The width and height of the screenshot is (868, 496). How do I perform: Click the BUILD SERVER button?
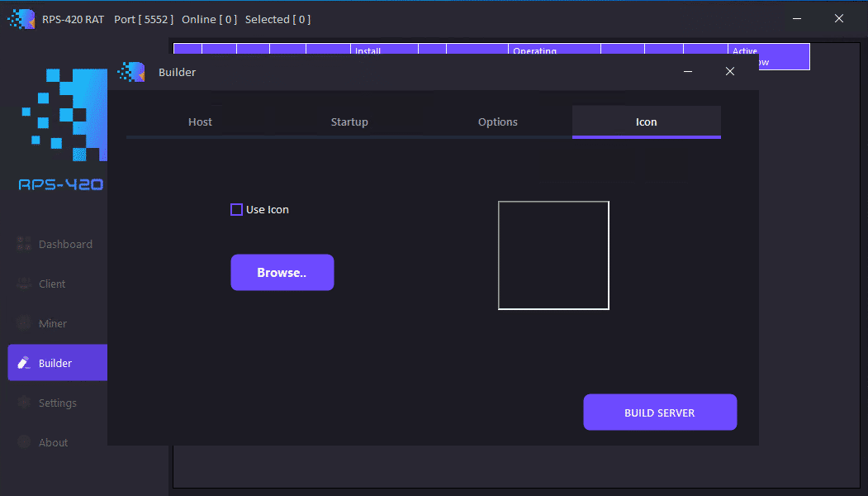pyautogui.click(x=659, y=413)
